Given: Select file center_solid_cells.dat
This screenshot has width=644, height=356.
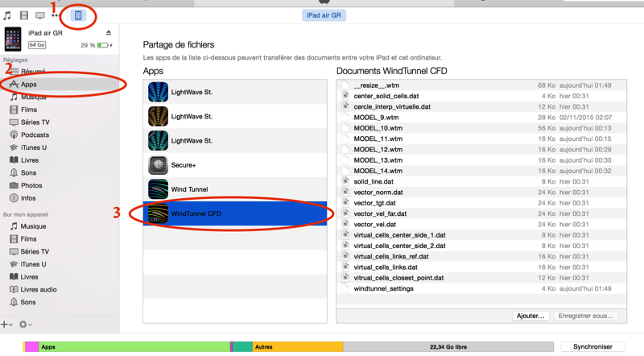Looking at the screenshot, I should click(x=481, y=96).
